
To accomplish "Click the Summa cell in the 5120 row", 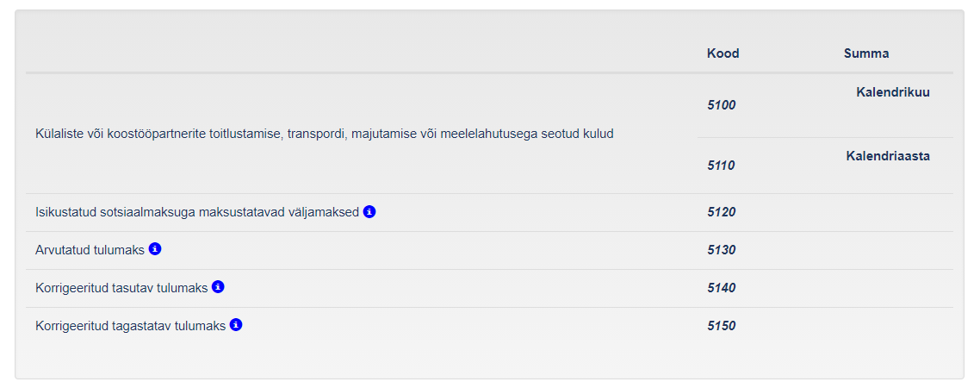I will tap(866, 212).
